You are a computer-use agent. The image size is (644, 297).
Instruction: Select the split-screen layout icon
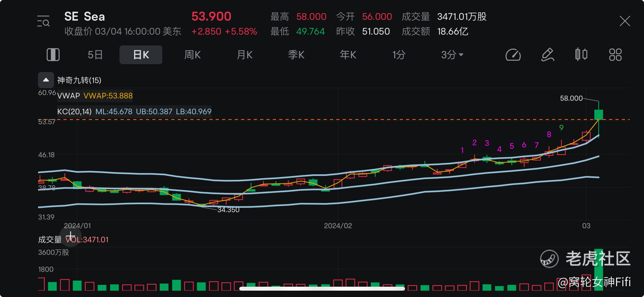coord(53,55)
